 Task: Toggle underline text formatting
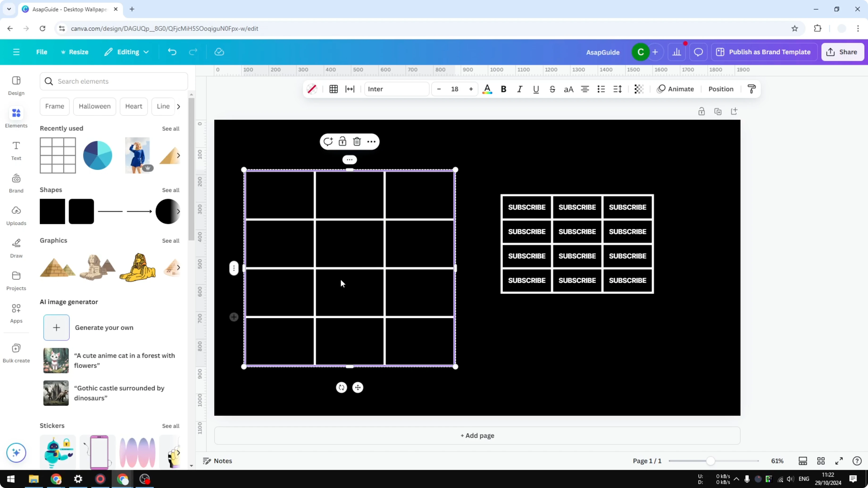tap(536, 89)
